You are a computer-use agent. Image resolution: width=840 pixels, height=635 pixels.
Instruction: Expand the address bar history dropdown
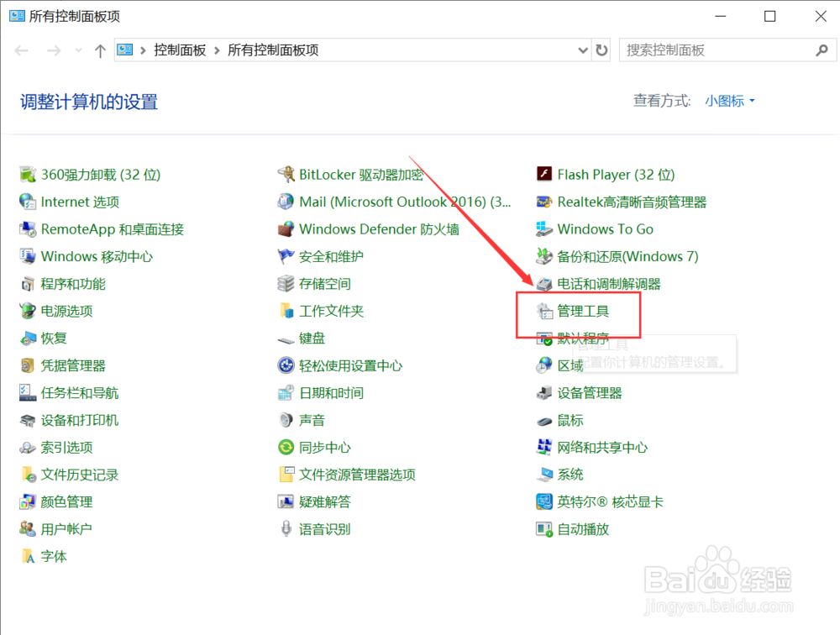(x=585, y=50)
